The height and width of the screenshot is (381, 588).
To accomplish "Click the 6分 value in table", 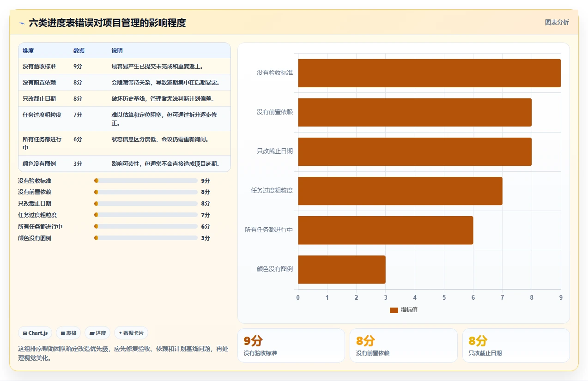I will (x=78, y=139).
